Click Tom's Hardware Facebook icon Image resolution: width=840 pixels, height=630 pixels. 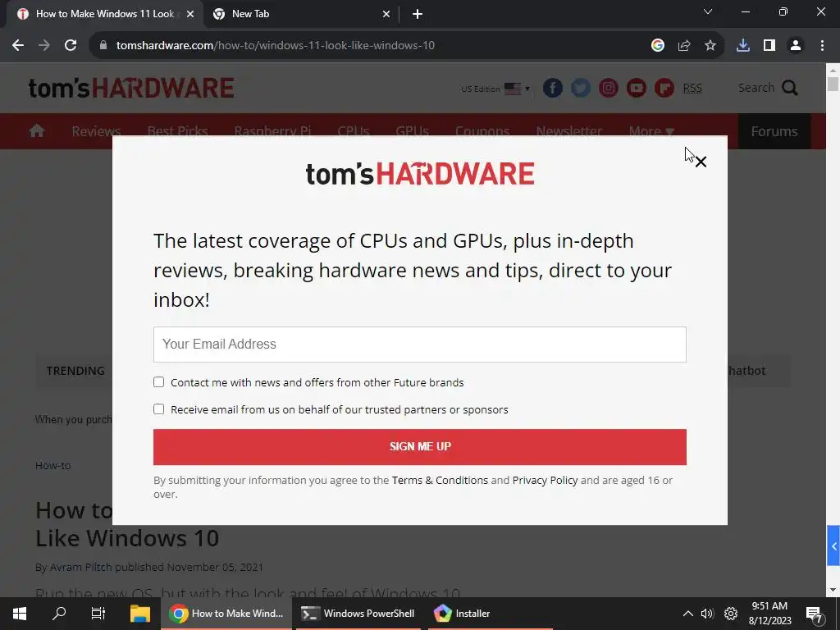coord(553,88)
